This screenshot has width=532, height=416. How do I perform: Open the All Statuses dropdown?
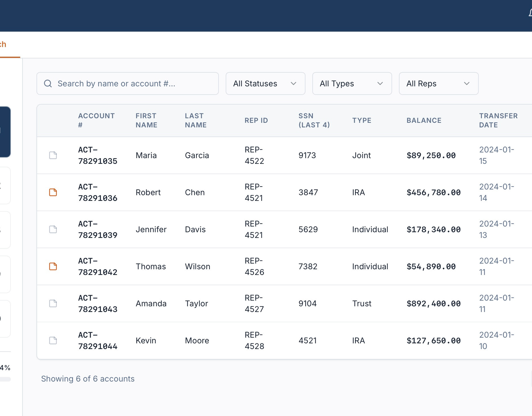click(265, 83)
